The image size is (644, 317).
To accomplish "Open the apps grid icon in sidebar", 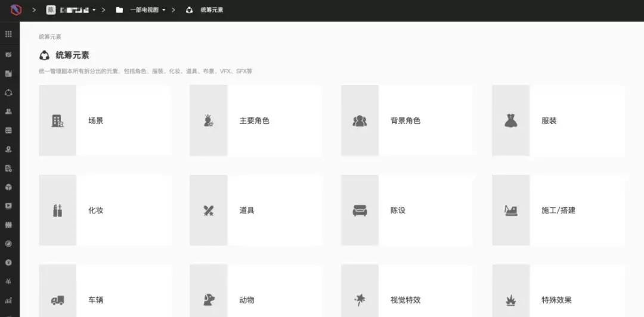I will [8, 34].
